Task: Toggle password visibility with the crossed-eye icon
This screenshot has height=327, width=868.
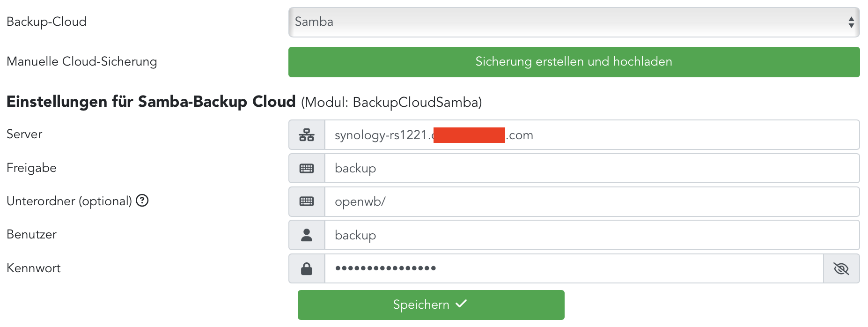Action: point(841,268)
